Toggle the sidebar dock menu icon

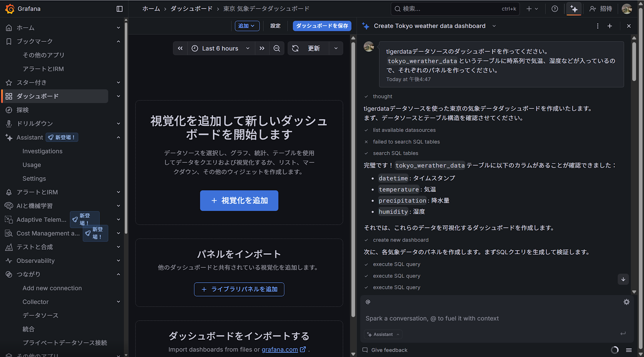point(119,9)
